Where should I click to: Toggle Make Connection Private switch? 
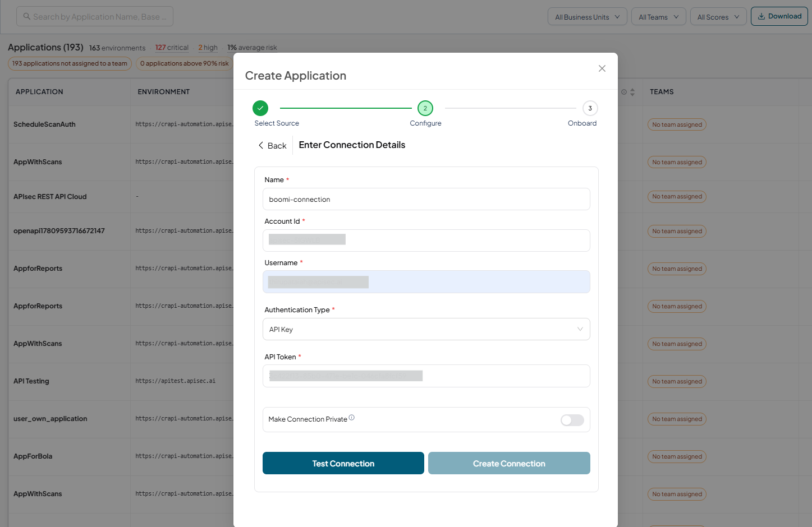click(572, 420)
